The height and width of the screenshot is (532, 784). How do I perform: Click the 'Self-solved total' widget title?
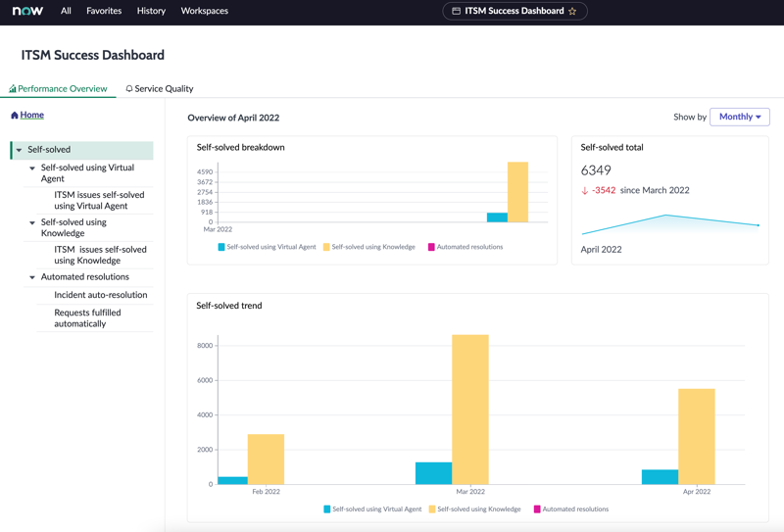click(612, 148)
